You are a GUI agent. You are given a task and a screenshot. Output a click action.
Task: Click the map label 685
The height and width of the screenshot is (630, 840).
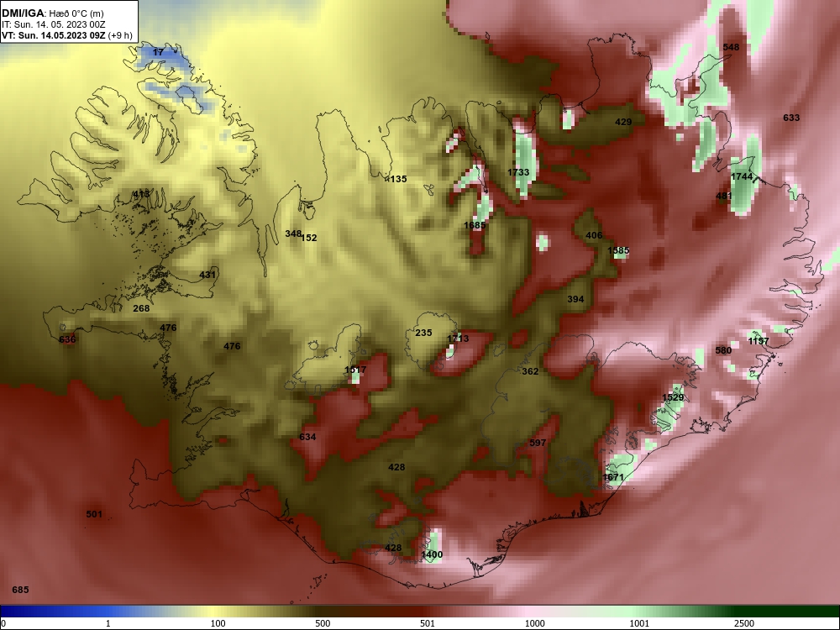pyautogui.click(x=20, y=590)
